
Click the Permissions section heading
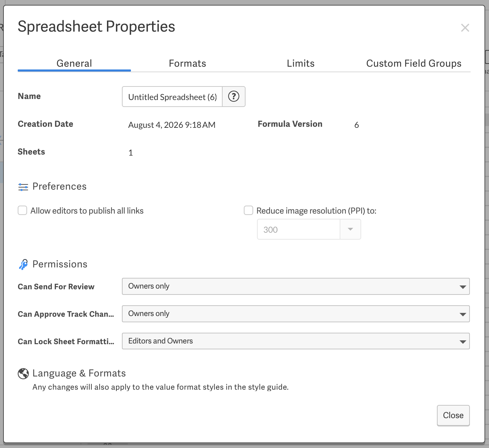60,264
